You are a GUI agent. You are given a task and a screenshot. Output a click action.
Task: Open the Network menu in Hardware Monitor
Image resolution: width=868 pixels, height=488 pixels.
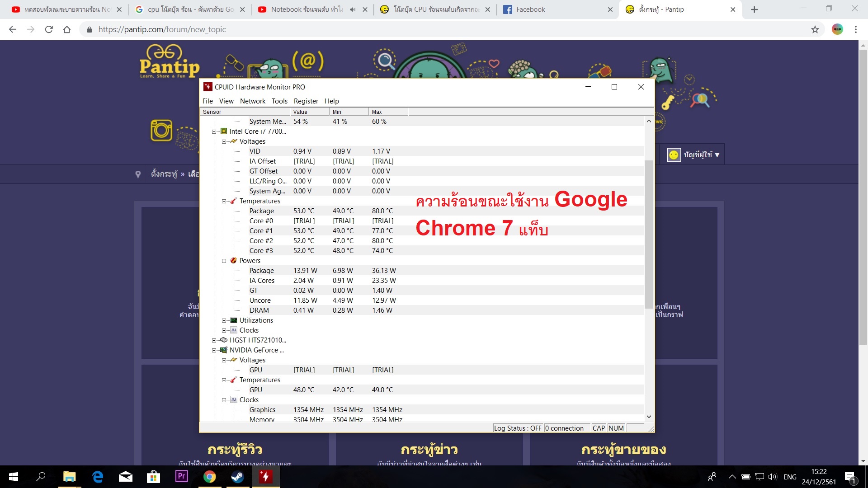[253, 101]
